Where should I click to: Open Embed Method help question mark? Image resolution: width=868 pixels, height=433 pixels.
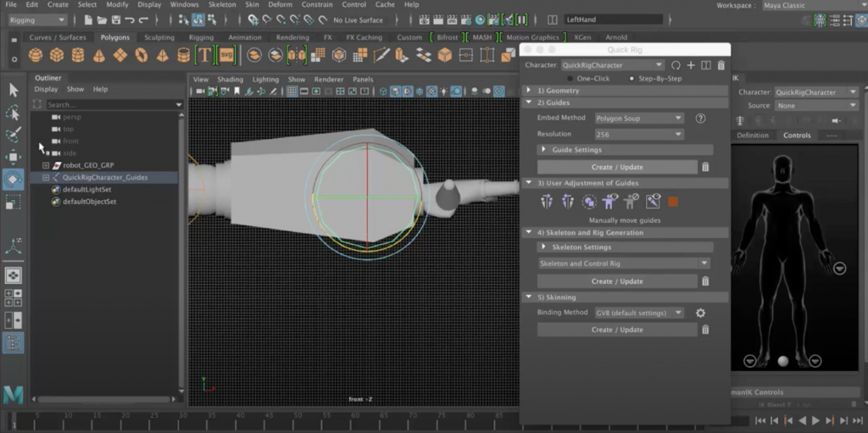[700, 119]
